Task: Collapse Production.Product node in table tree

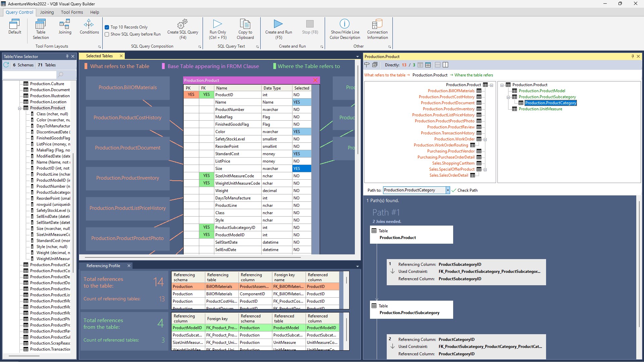Action: [20, 108]
